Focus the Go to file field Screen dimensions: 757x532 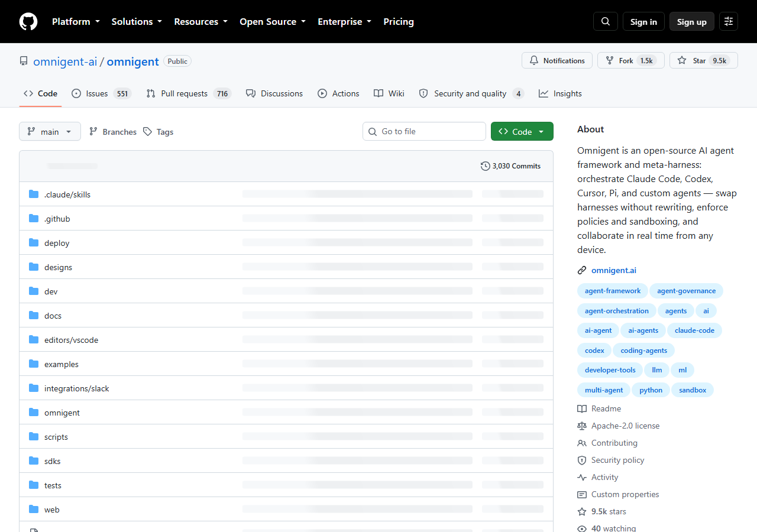click(424, 131)
